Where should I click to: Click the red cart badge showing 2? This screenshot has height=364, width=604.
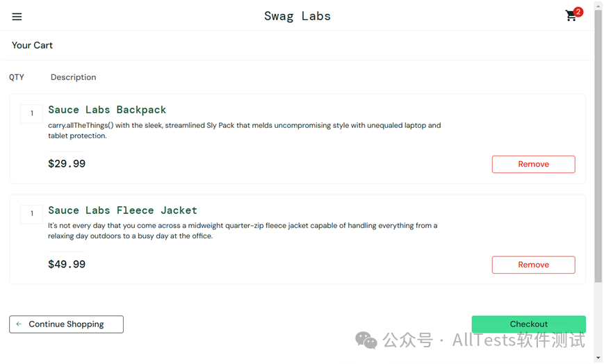point(578,12)
